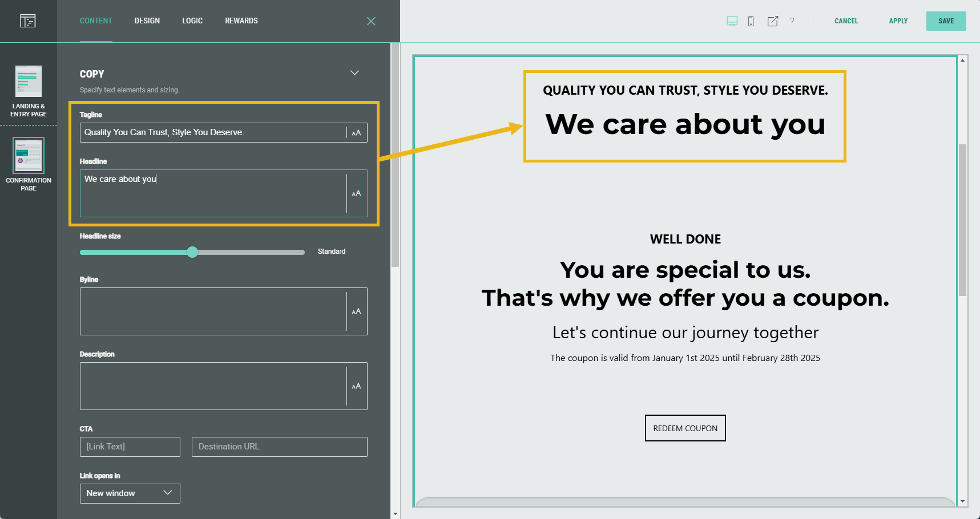Switch to mobile preview mode
This screenshot has height=519, width=980.
pyautogui.click(x=751, y=21)
